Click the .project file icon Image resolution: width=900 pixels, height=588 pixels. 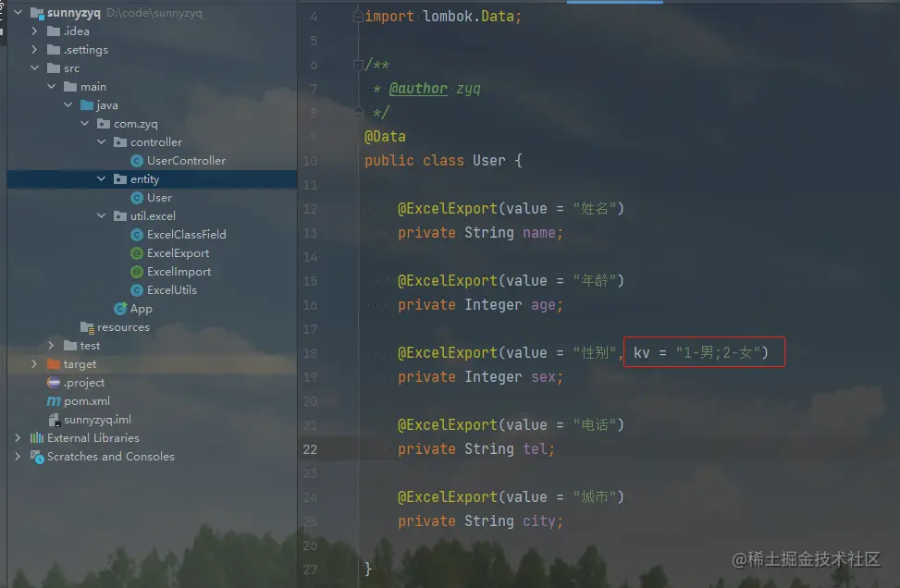[54, 383]
